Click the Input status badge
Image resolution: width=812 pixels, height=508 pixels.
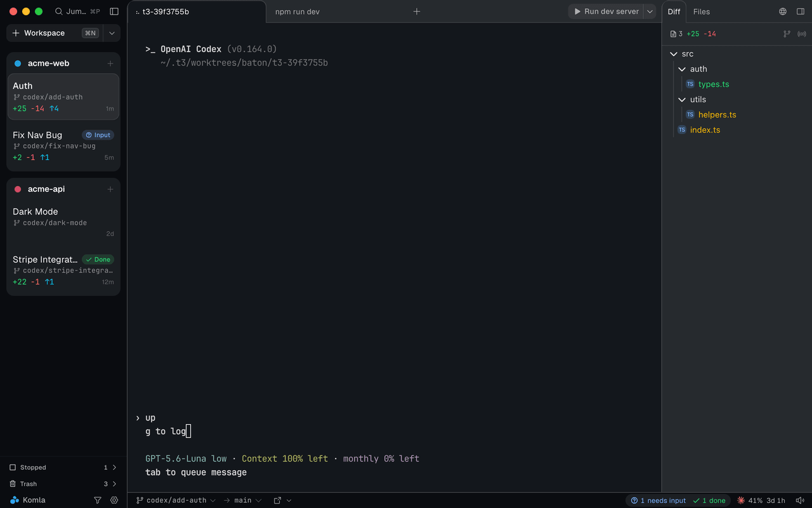98,135
